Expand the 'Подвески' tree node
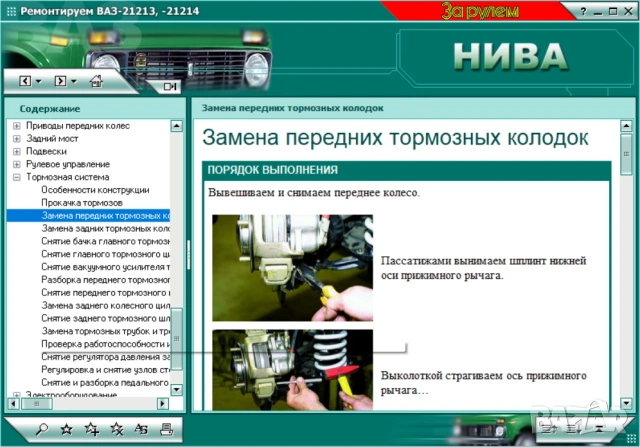Image resolution: width=640 pixels, height=447 pixels. tap(17, 151)
